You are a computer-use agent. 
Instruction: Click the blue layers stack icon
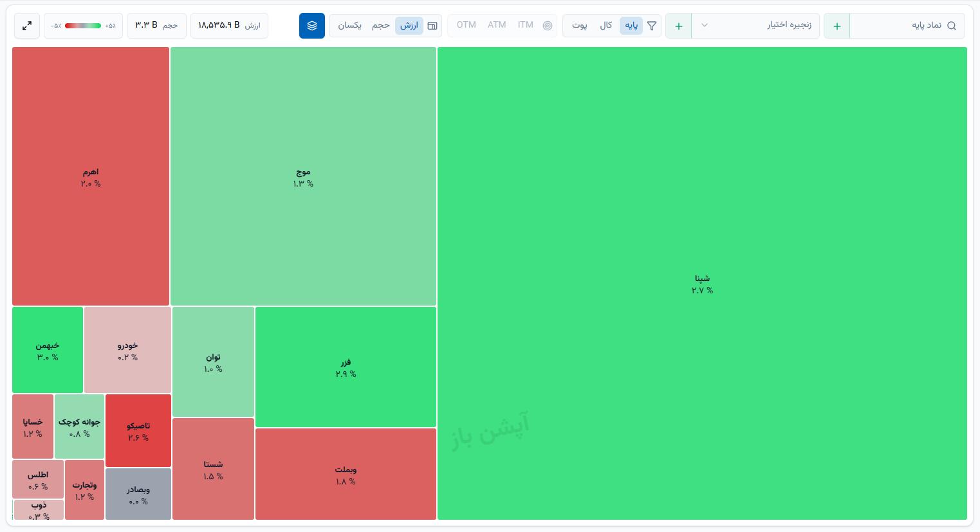(x=312, y=26)
